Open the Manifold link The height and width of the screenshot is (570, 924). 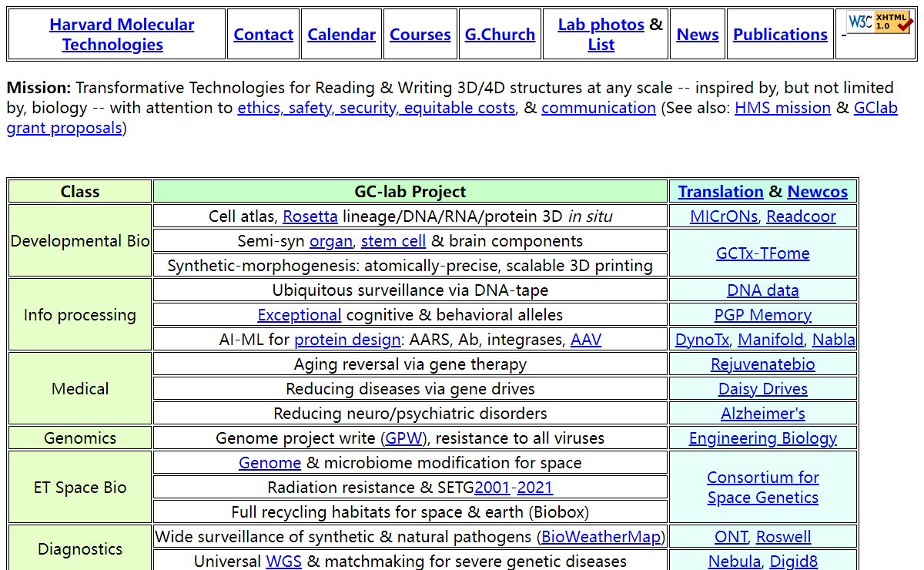point(771,340)
